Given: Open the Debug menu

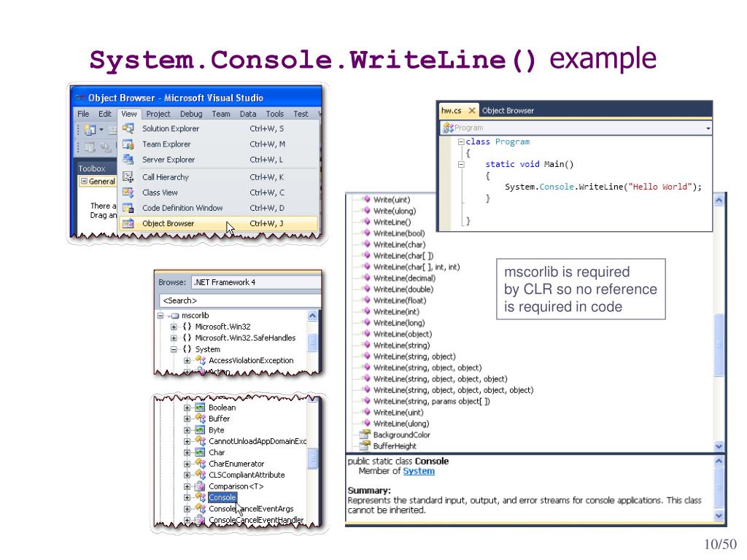Looking at the screenshot, I should [x=191, y=114].
